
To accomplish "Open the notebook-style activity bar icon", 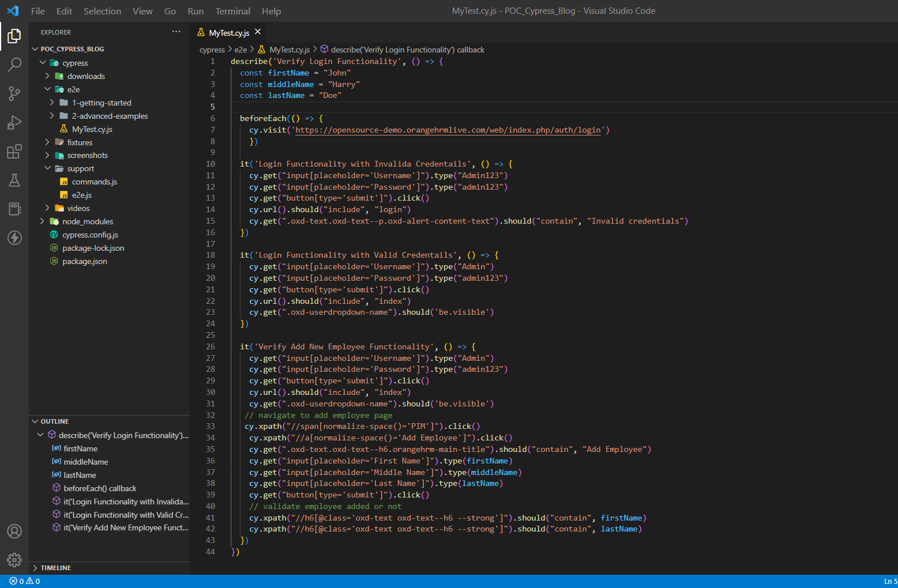I will pos(14,209).
